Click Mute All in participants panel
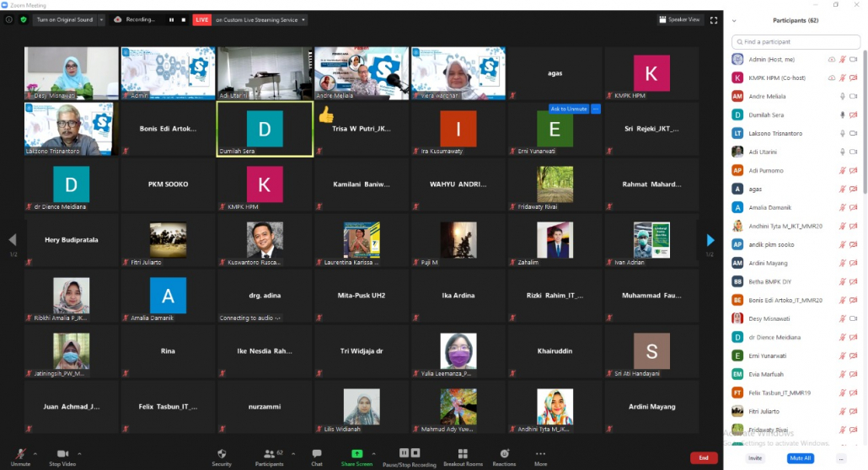This screenshot has width=868, height=470. (800, 458)
